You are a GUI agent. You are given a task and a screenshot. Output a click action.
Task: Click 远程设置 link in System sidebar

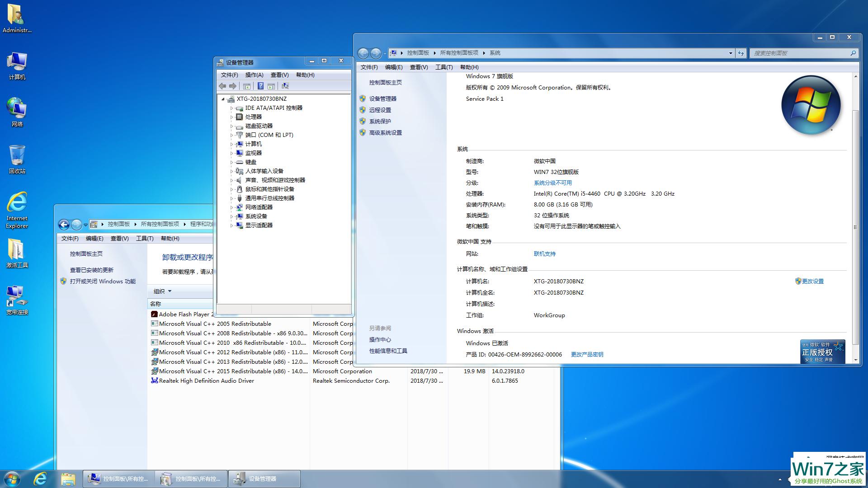click(x=380, y=110)
